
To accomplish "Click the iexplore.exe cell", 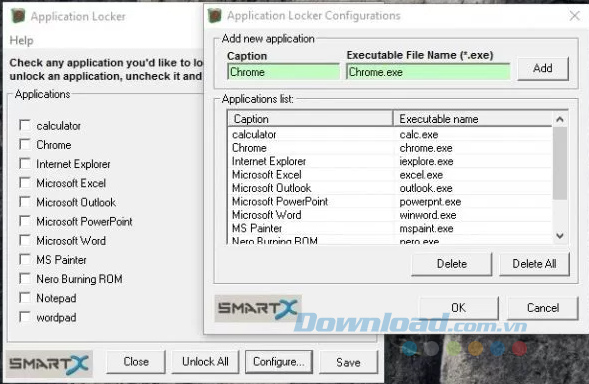I will pos(426,162).
